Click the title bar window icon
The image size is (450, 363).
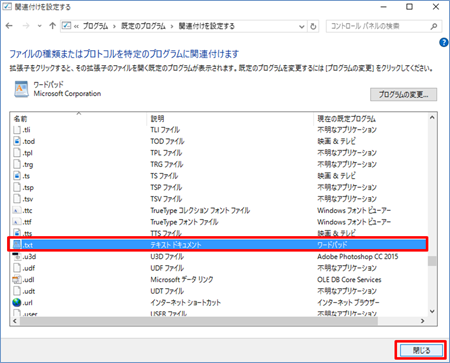point(7,7)
